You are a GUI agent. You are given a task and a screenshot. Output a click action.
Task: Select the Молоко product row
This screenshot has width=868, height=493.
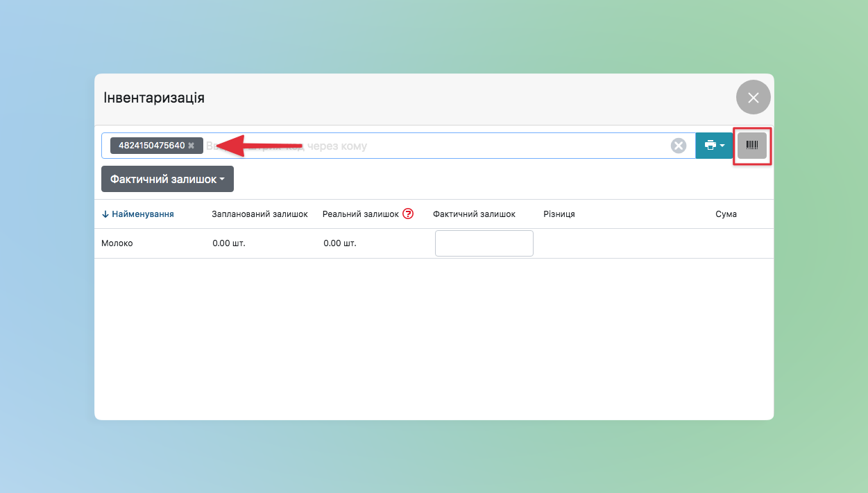(117, 244)
